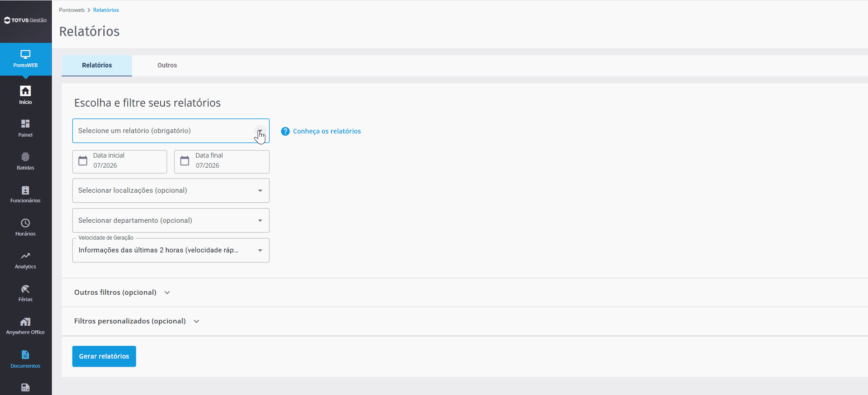
Task: Click the Relatórios breadcrumb link
Action: coord(106,10)
